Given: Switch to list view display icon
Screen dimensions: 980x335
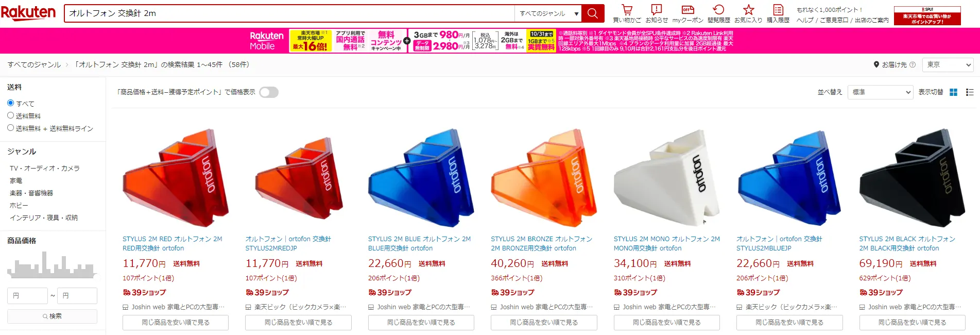Looking at the screenshot, I should (970, 92).
